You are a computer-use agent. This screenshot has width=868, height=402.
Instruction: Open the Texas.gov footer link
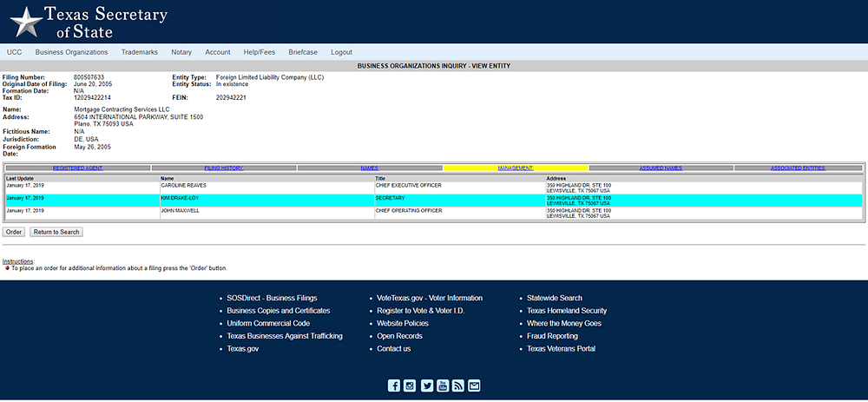point(242,349)
